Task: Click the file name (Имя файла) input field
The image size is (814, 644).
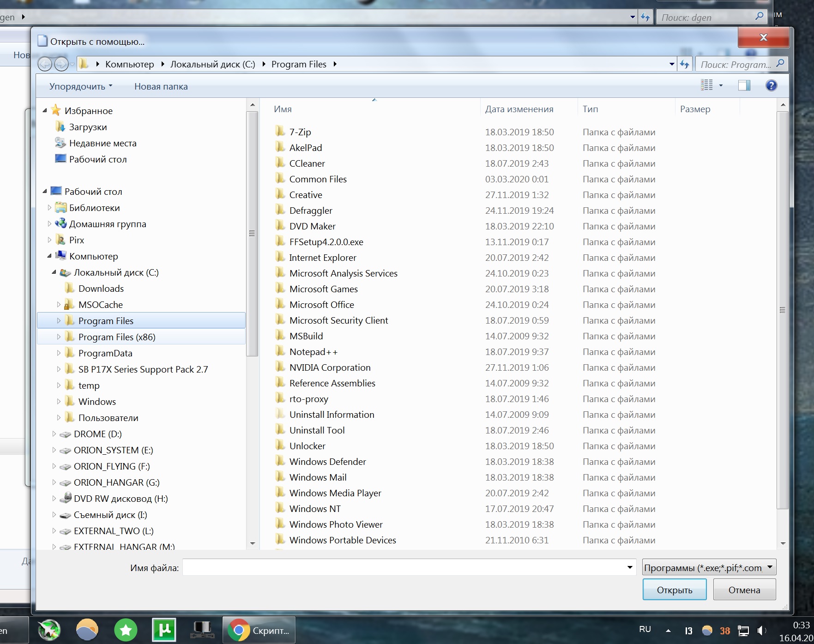Action: [x=409, y=567]
